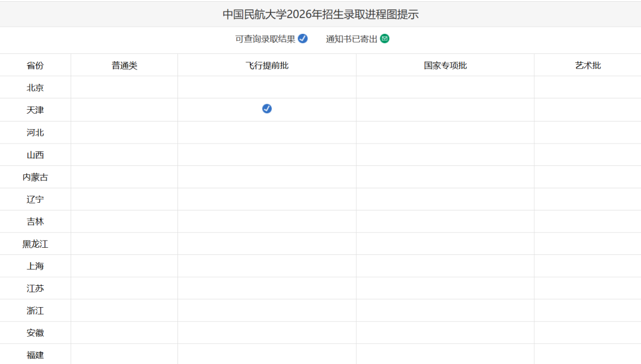The width and height of the screenshot is (641, 364).
Task: Click the legend text 可查询录取结果
Action: pos(265,39)
